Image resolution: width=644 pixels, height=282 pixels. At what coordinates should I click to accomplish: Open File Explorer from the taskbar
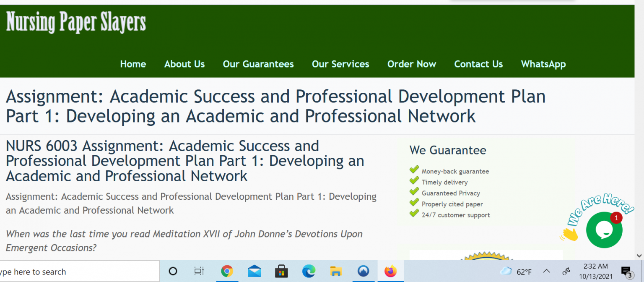(336, 271)
